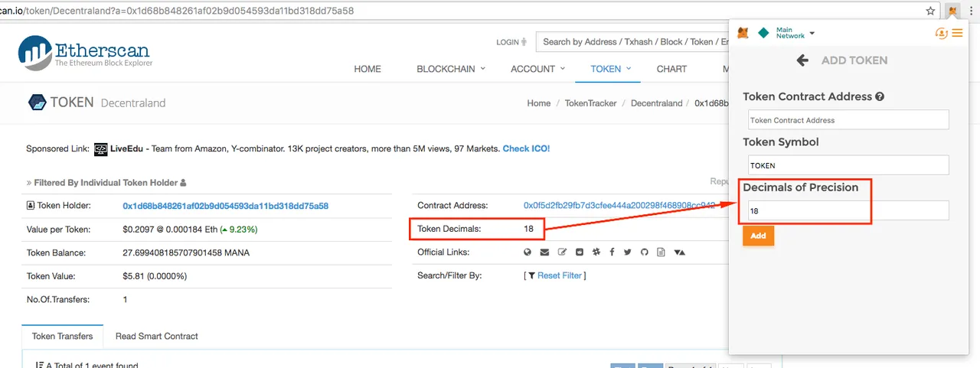Viewport: 980px width, 368px height.
Task: Open the Facebook official link
Action: tap(612, 252)
